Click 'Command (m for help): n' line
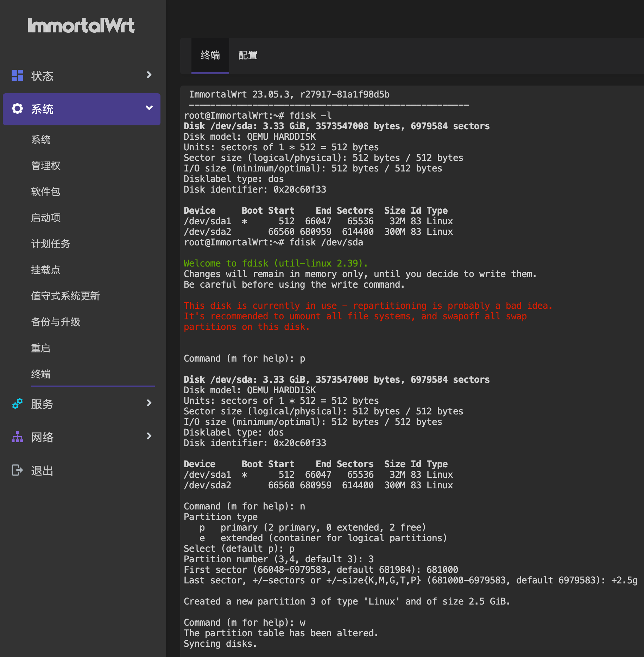This screenshot has height=657, width=644. coord(245,506)
